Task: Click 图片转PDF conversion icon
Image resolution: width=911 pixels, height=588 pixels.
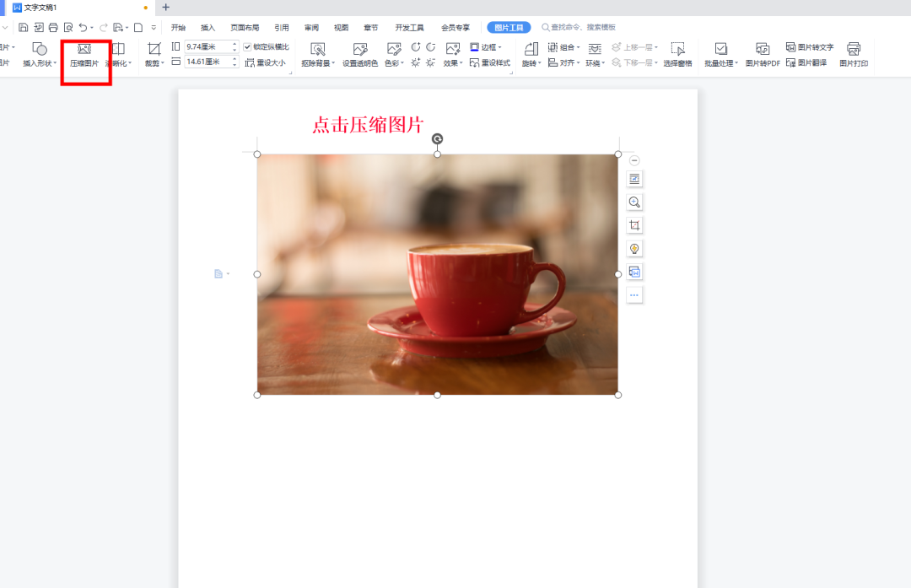Action: point(763,55)
